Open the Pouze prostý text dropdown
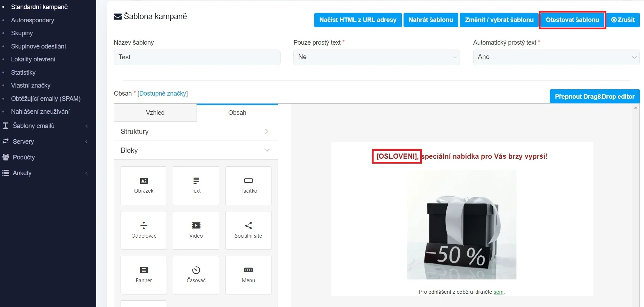This screenshot has height=307, width=644. (x=376, y=57)
